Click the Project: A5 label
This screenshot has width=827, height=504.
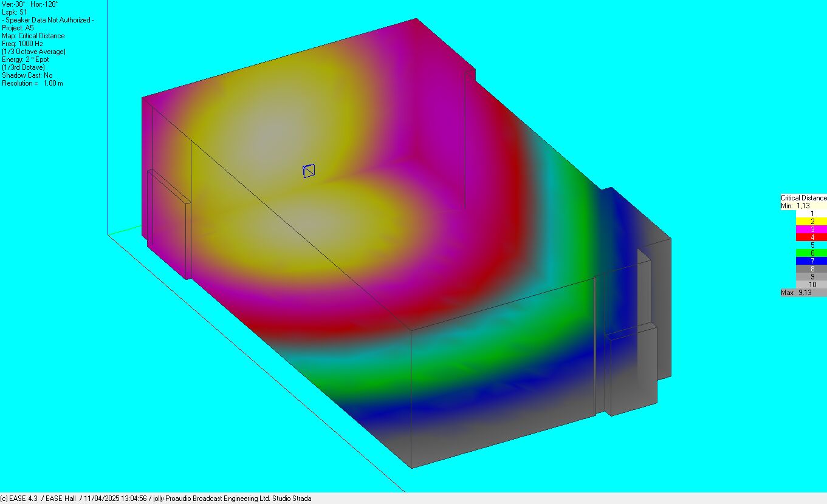(18, 28)
